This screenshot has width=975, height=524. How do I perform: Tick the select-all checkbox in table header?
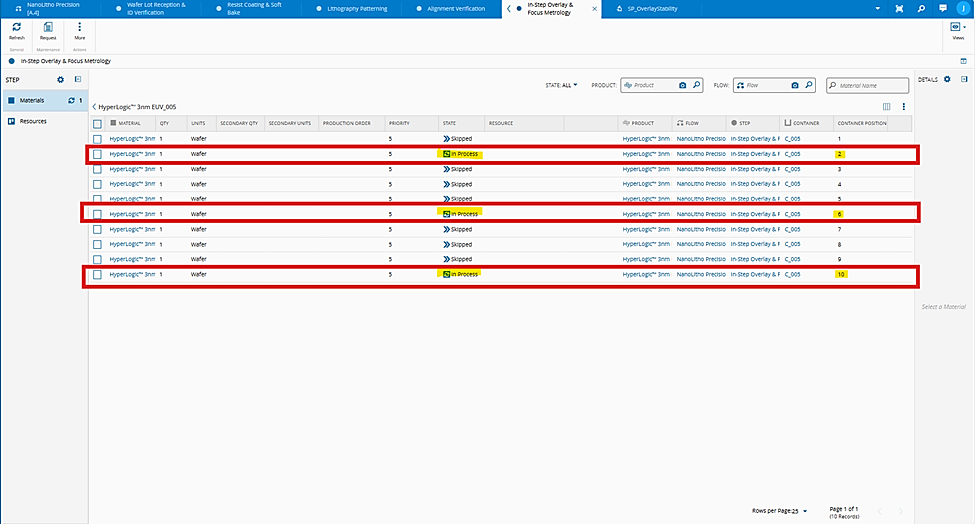click(x=97, y=124)
